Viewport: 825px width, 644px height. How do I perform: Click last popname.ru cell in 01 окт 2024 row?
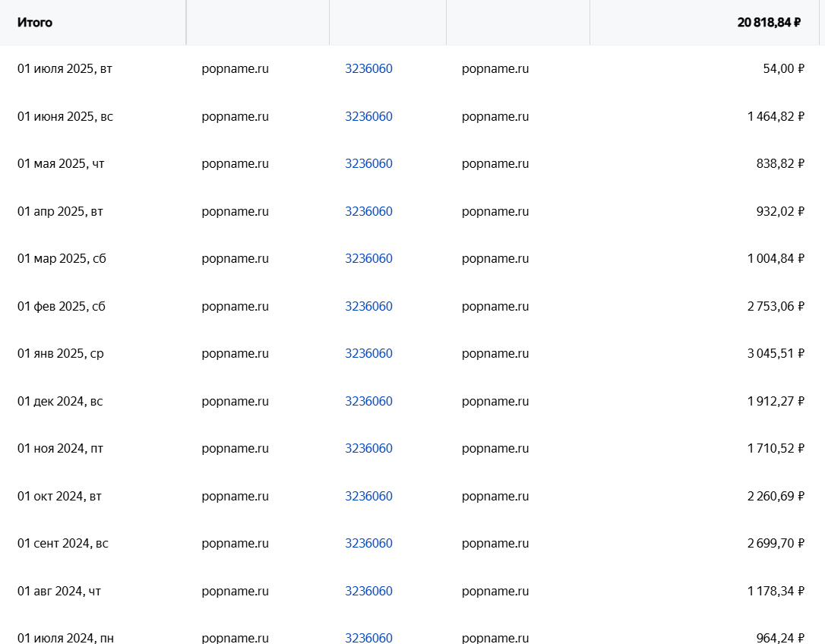click(495, 496)
